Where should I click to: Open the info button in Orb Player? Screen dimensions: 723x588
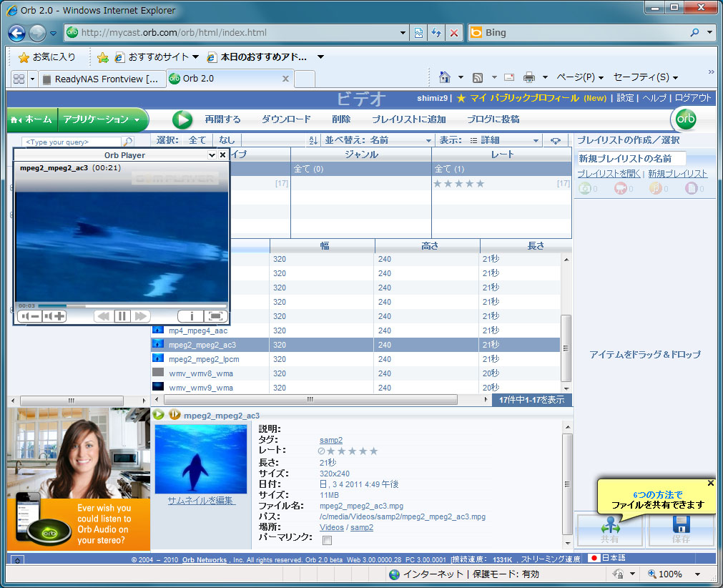pos(191,315)
